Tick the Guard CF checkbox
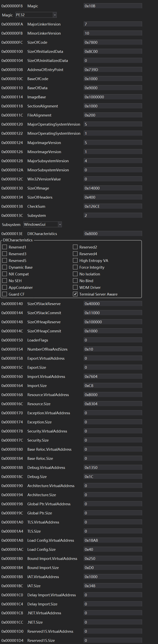The image size is (158, 644). pyautogui.click(x=5, y=294)
